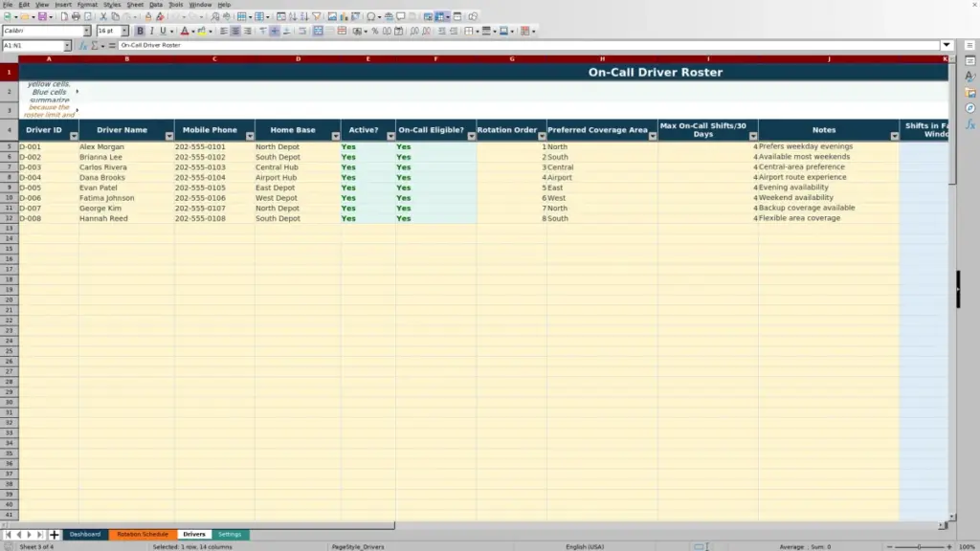Open the sidebar Functions fx panel icon

click(970, 124)
